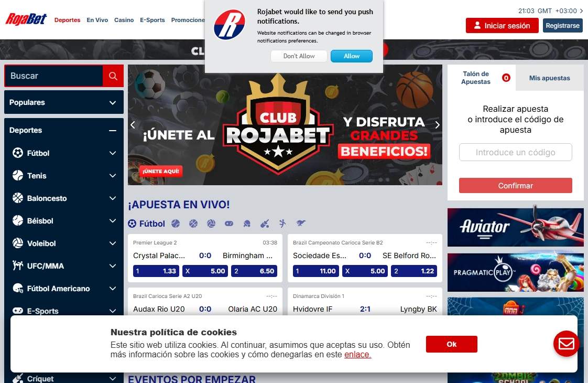588x383 pixels.
Task: Show next banner slide
Action: click(437, 125)
